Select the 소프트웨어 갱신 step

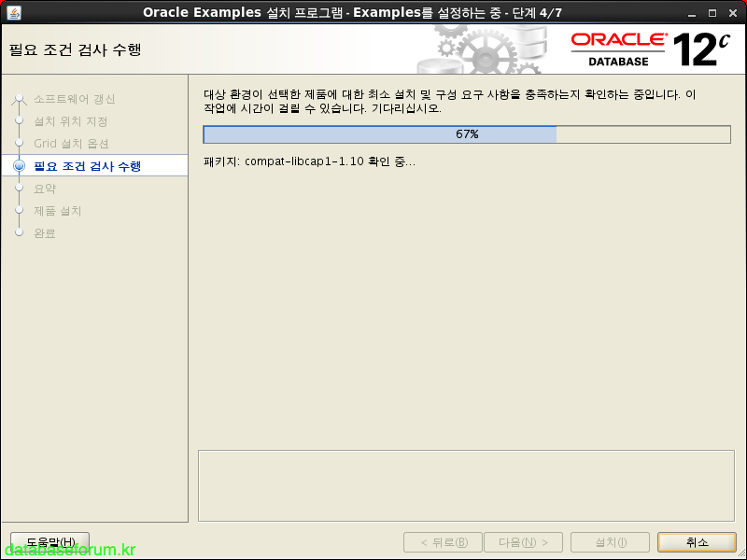(x=75, y=99)
